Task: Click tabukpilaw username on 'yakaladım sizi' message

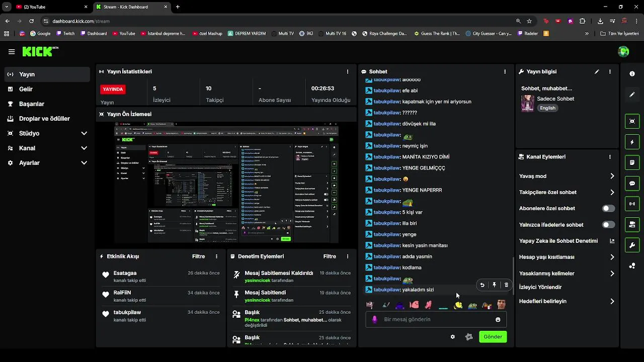Action: (386, 290)
